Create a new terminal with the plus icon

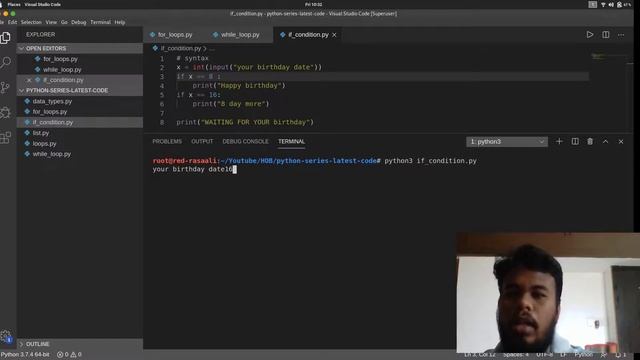(x=559, y=141)
